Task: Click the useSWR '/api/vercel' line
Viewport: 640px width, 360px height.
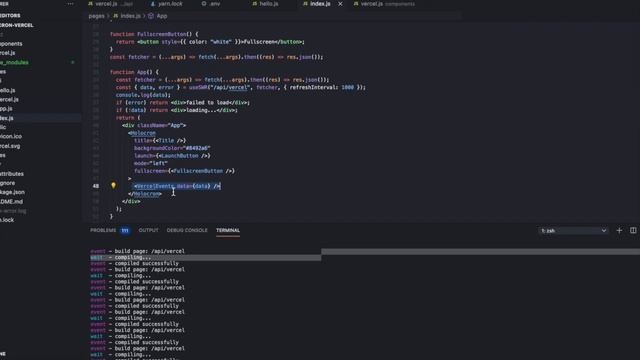Action: [240, 87]
